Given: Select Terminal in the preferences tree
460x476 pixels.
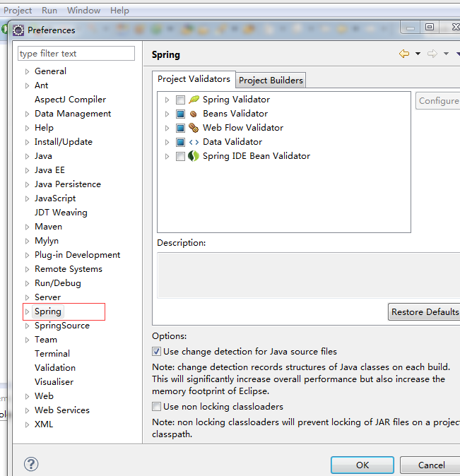Looking at the screenshot, I should point(52,354).
